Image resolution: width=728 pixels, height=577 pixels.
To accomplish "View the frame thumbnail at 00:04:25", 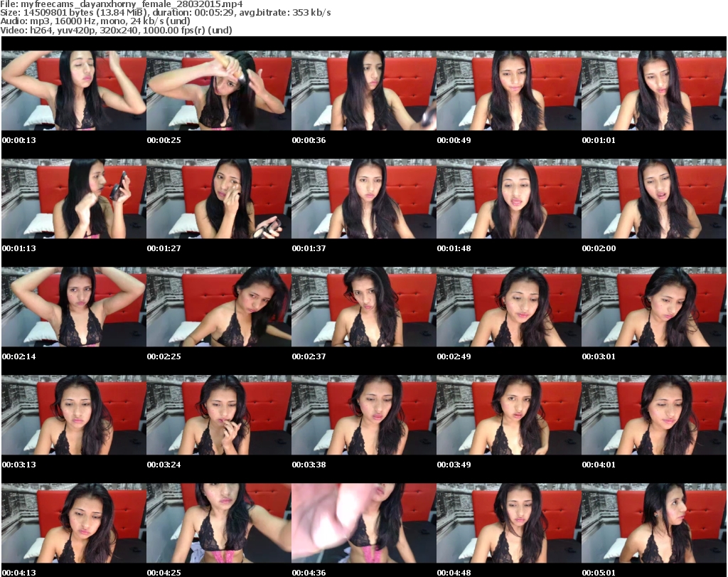I will click(219, 523).
